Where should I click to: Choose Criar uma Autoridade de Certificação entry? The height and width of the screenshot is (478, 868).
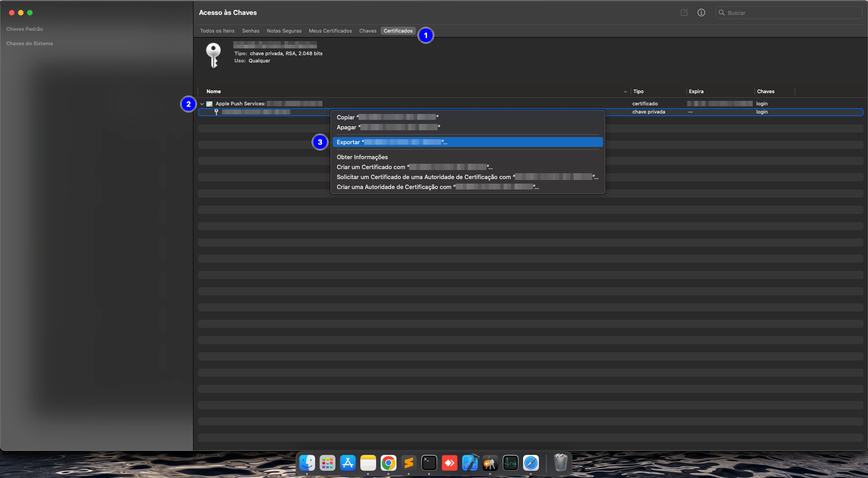tap(467, 187)
